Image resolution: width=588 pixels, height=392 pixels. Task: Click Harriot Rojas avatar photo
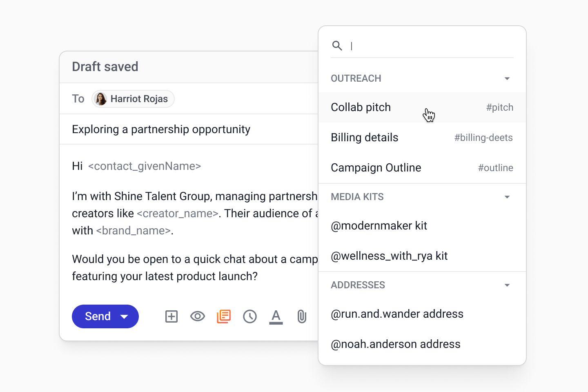tap(100, 99)
